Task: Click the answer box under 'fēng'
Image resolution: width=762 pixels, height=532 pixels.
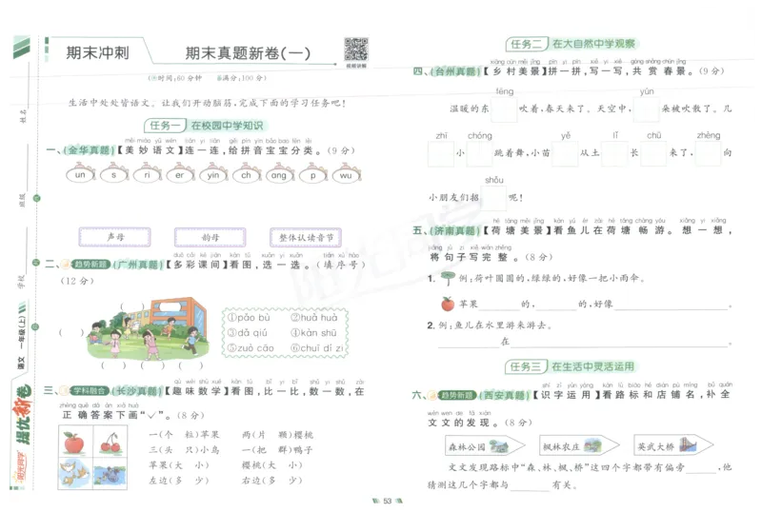Action: click(x=504, y=109)
